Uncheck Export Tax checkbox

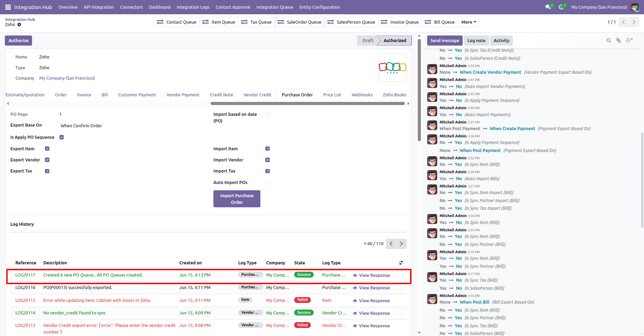point(47,171)
